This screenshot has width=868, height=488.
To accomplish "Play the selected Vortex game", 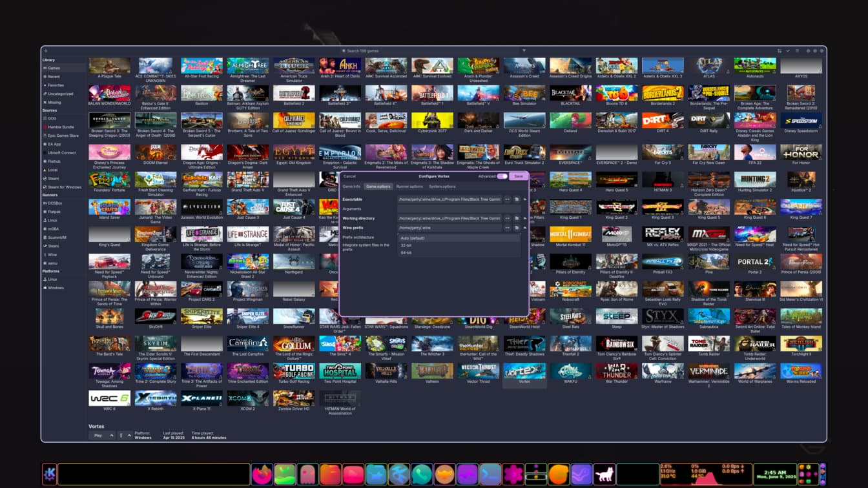I will point(98,436).
